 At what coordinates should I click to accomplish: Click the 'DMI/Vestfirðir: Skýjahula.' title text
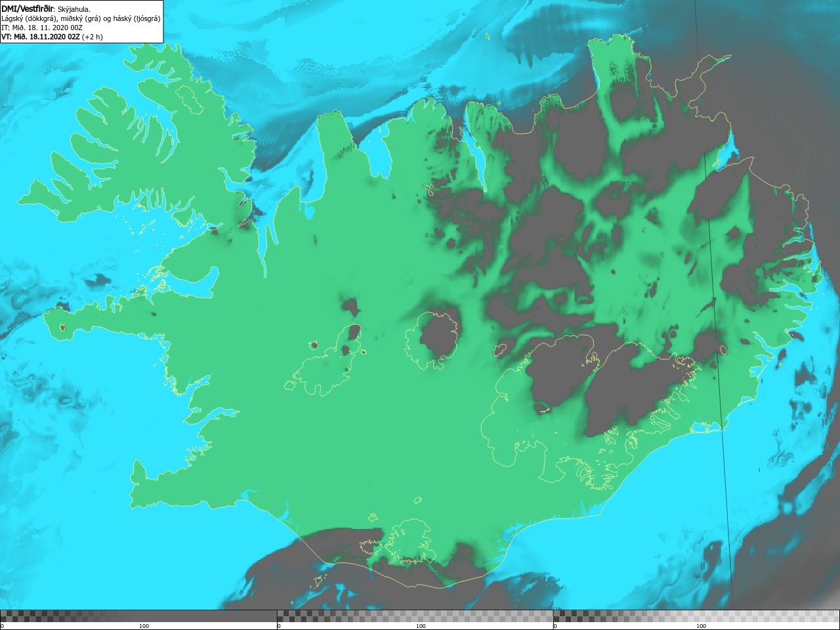coord(46,9)
